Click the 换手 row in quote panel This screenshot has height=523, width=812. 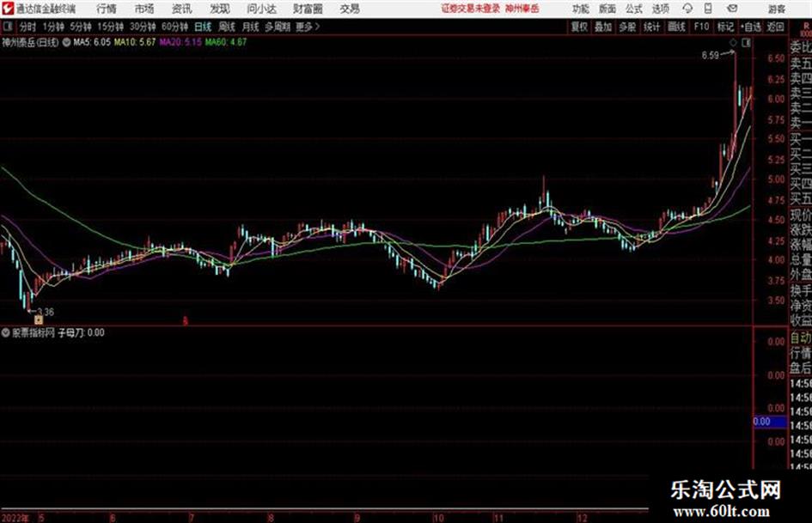(801, 290)
